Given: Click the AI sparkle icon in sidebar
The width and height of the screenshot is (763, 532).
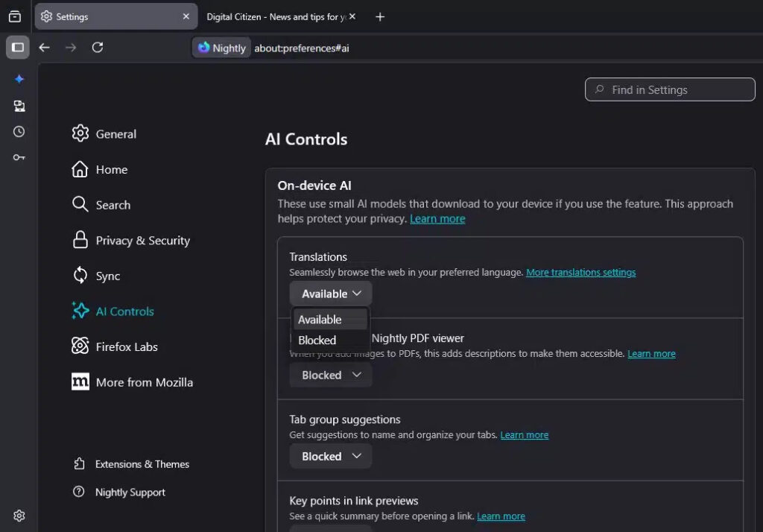Looking at the screenshot, I should click(x=19, y=79).
